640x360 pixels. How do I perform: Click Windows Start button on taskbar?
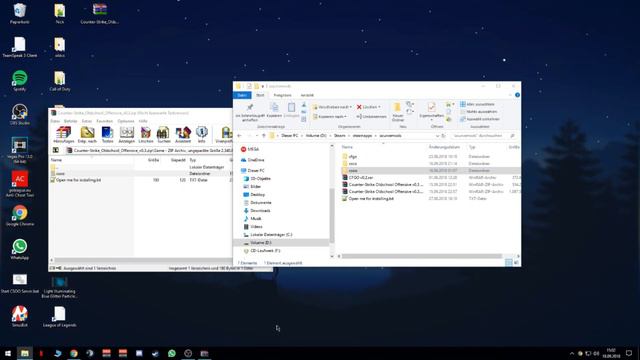[x=8, y=353]
